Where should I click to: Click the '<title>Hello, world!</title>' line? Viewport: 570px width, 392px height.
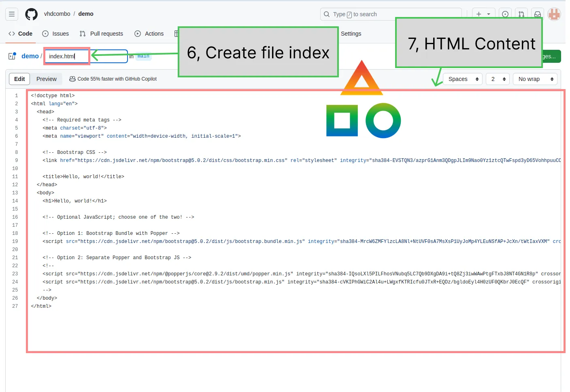(x=83, y=177)
